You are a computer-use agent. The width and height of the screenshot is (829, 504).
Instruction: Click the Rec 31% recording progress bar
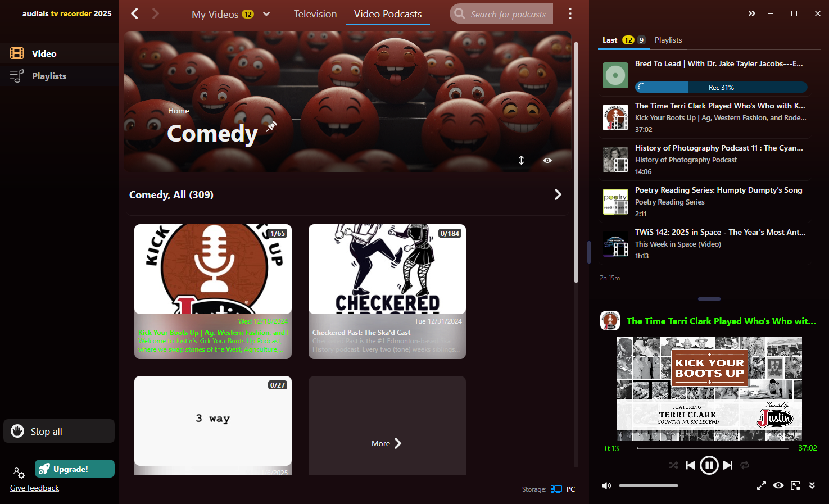click(x=721, y=87)
